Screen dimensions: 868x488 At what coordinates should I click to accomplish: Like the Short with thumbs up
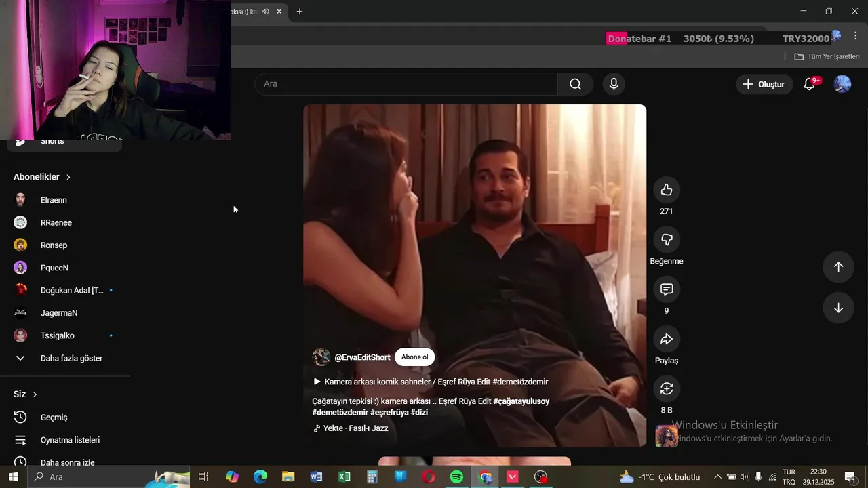[x=667, y=190]
